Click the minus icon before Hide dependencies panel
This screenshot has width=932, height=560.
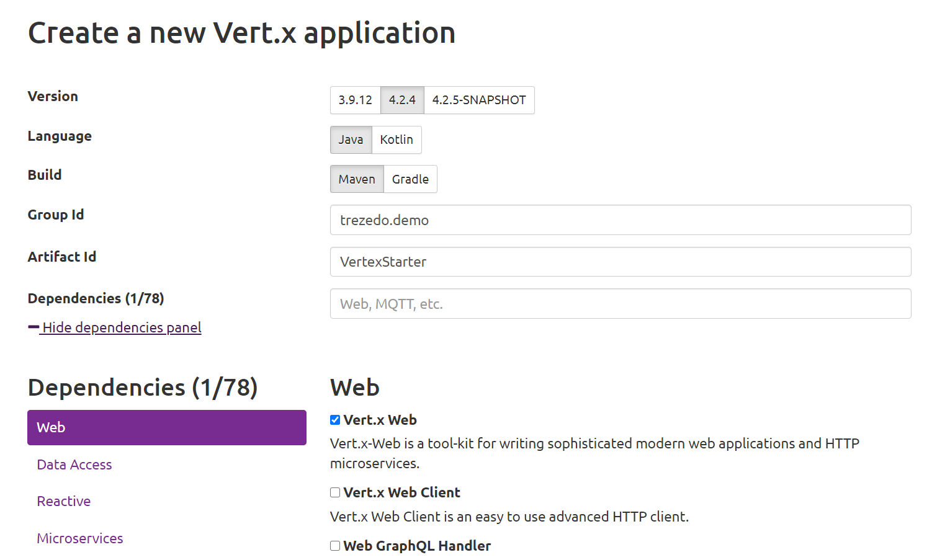34,327
